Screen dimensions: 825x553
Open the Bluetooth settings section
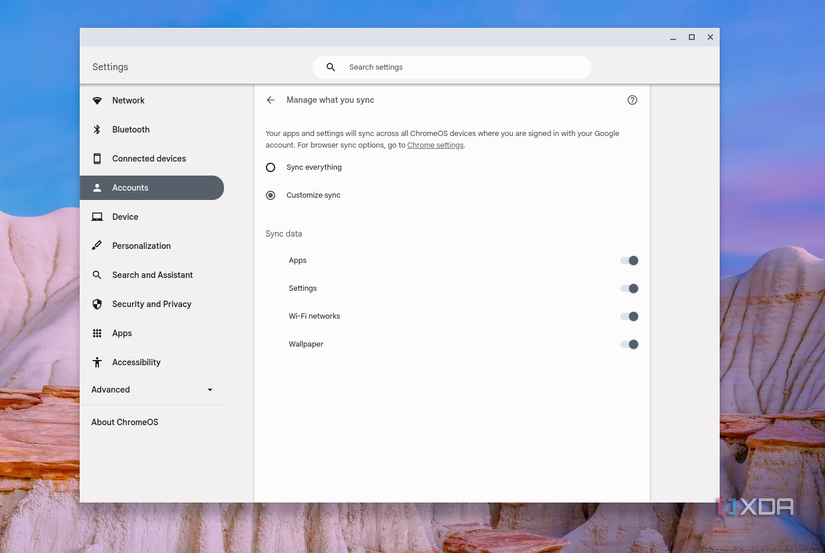click(152, 129)
